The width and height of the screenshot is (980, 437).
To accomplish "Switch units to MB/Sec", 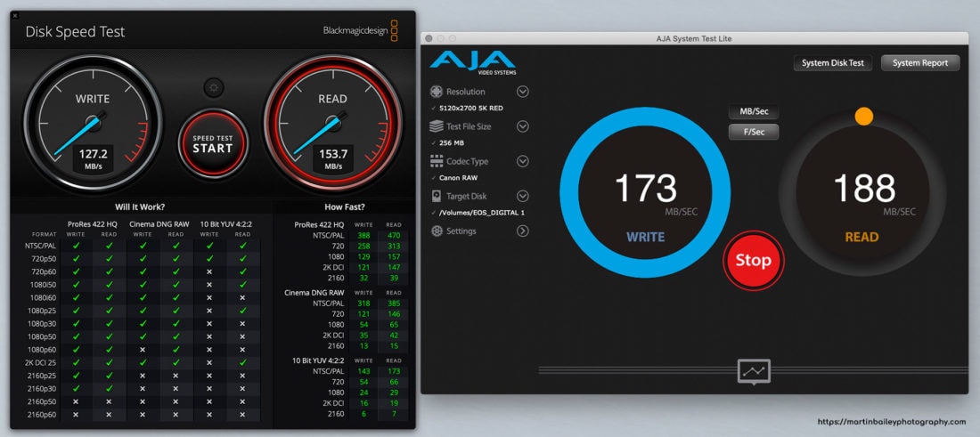I will (754, 112).
